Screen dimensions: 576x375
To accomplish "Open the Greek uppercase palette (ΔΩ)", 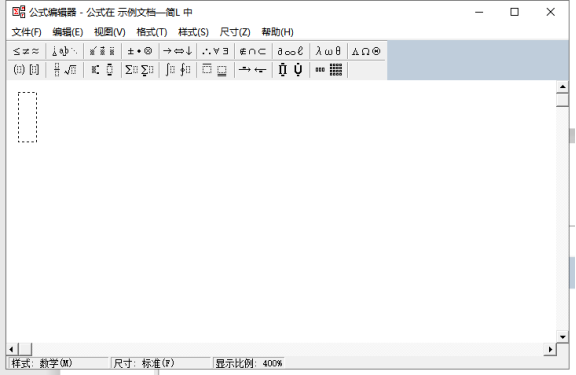I will pos(366,51).
